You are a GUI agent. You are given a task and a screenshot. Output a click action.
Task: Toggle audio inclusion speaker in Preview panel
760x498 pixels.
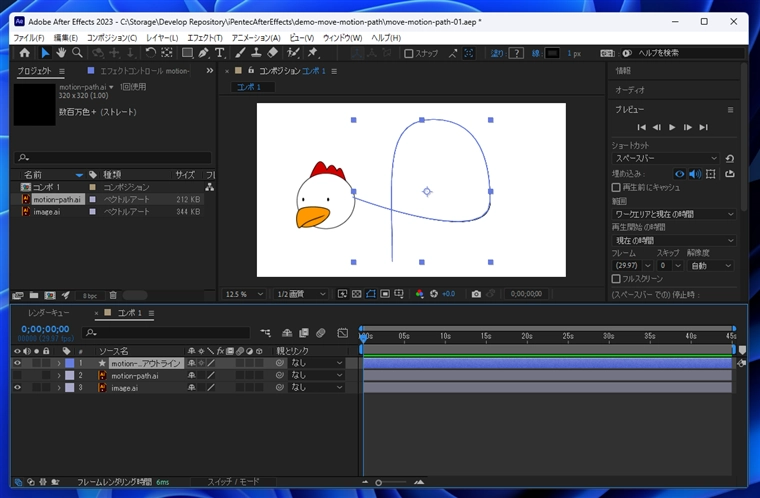695,174
